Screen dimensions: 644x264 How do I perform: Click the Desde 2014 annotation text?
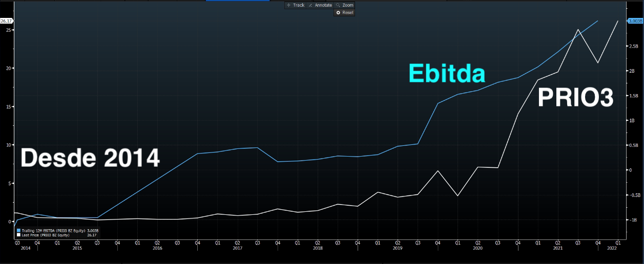pos(90,158)
